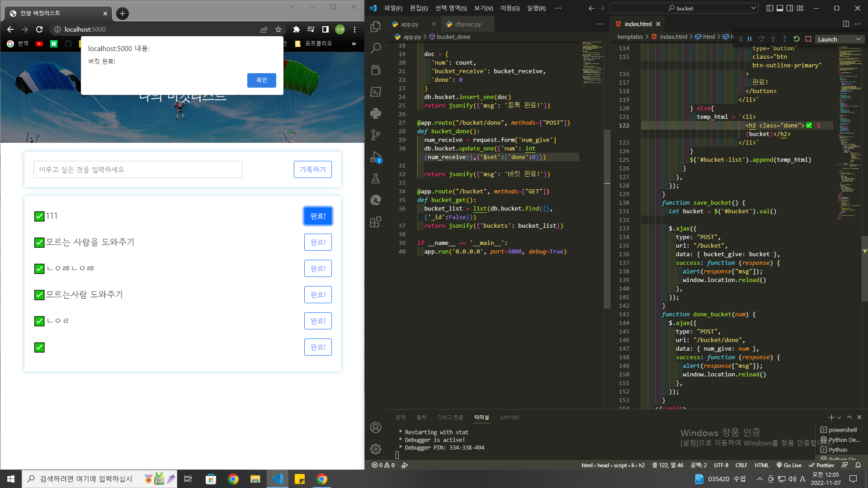Click the bucket item input field

tap(138, 169)
